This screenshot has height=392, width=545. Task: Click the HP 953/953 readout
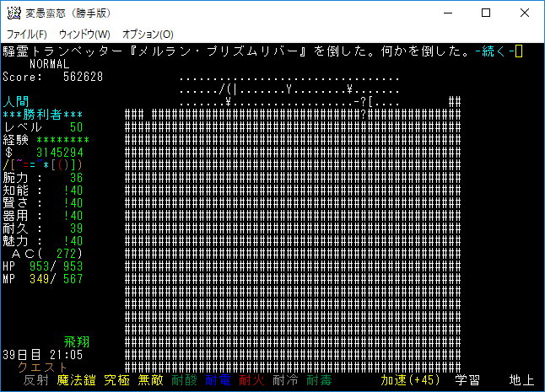[x=43, y=266]
